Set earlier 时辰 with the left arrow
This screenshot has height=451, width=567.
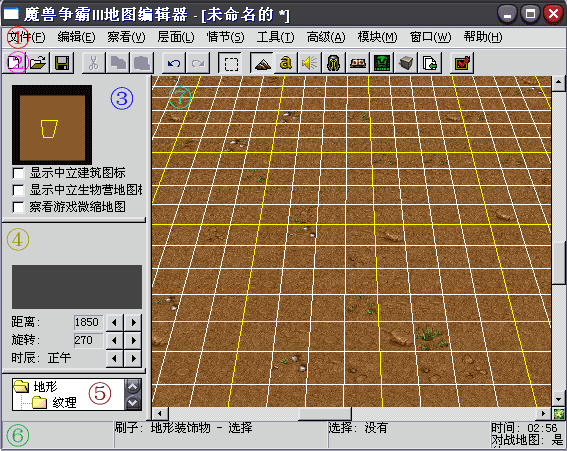click(115, 358)
